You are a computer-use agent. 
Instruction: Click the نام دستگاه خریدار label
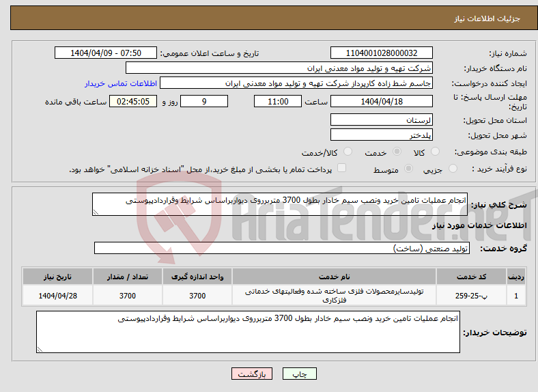tap(496, 69)
